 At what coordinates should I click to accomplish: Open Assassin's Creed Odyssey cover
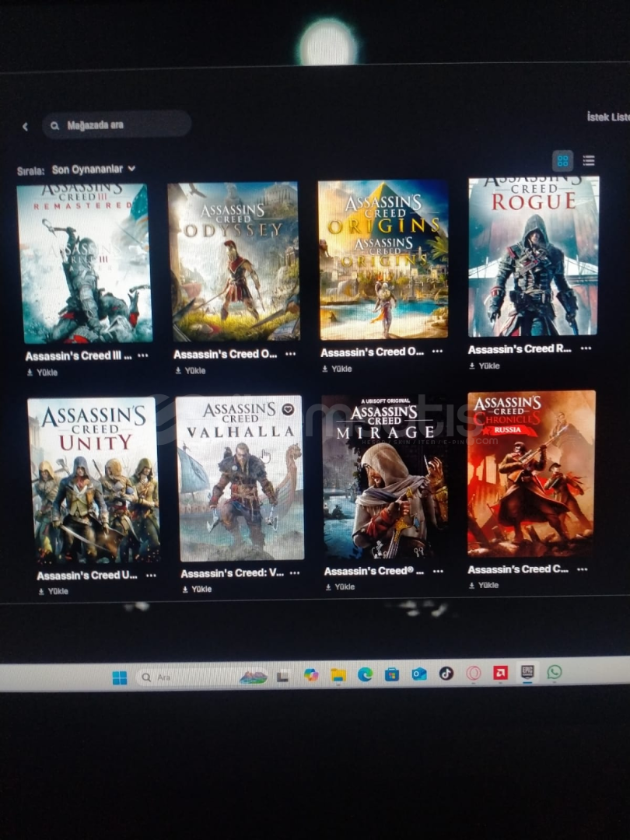[233, 261]
